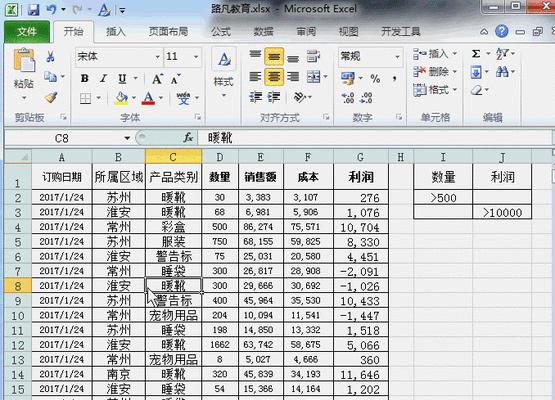Click the phonetic guide 文 icon
This screenshot has height=400, width=555.
tap(183, 98)
